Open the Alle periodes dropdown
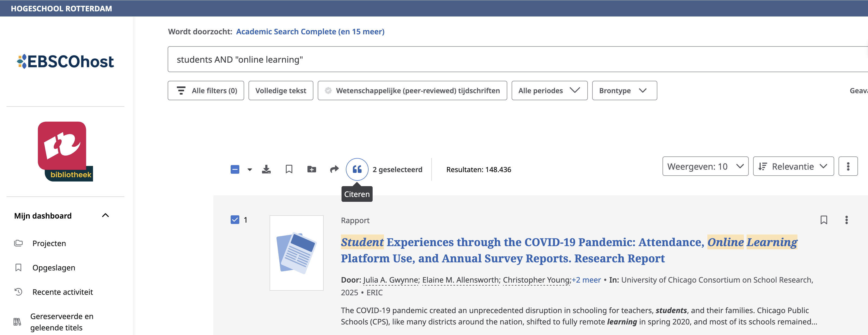 [x=549, y=91]
